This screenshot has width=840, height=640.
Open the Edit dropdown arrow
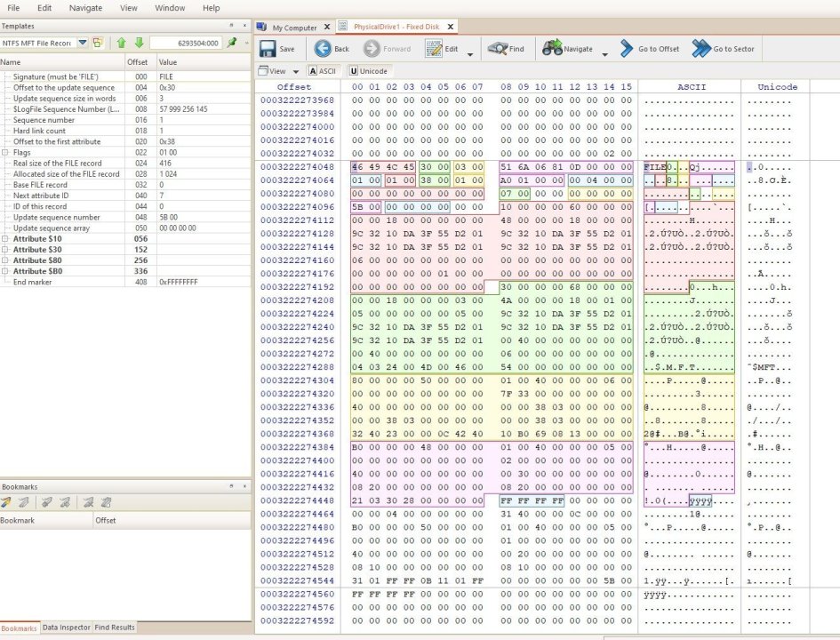pos(470,54)
